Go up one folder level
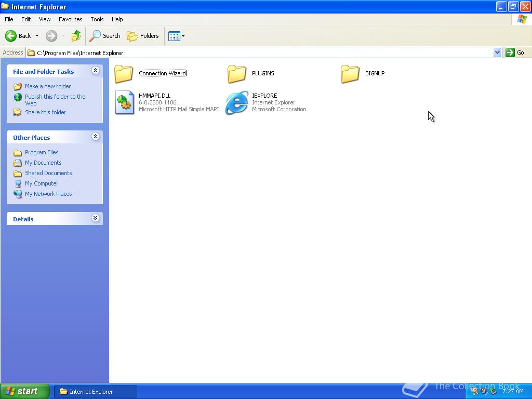The image size is (532, 399). (x=76, y=36)
